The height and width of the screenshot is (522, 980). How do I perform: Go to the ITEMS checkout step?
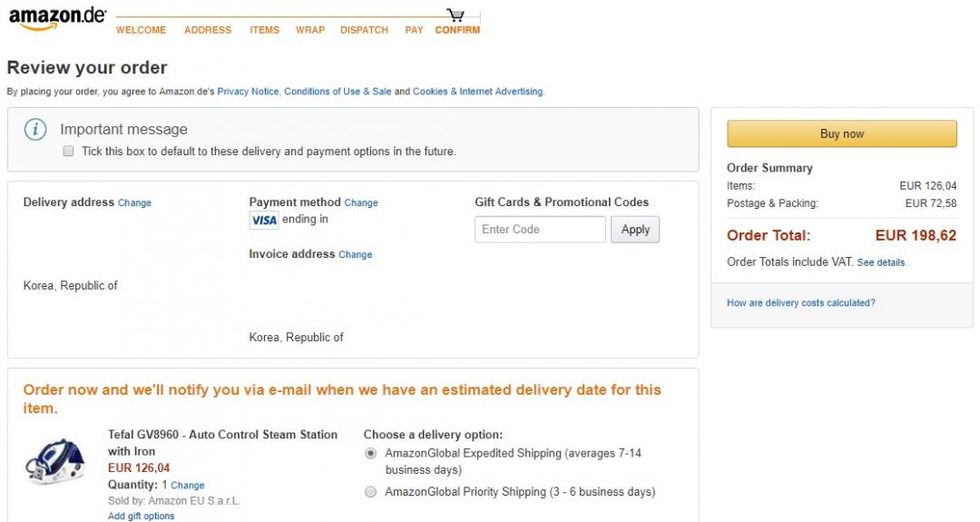(x=264, y=30)
